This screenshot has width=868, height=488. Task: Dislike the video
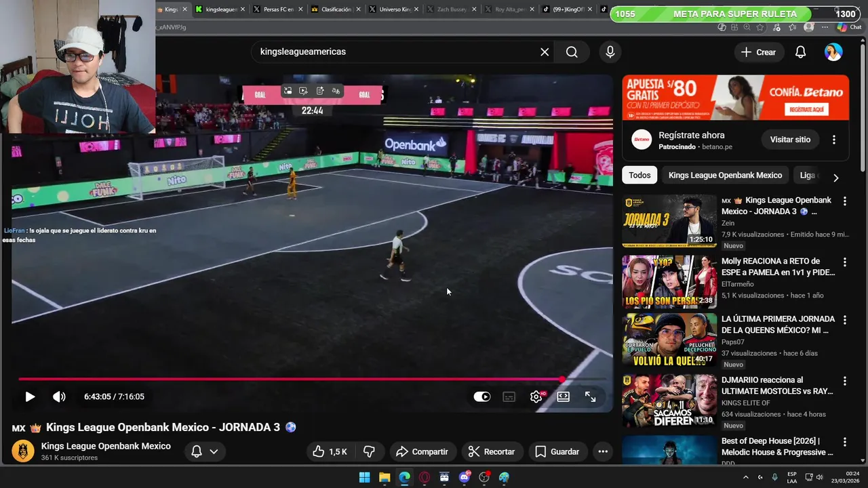pyautogui.click(x=370, y=451)
